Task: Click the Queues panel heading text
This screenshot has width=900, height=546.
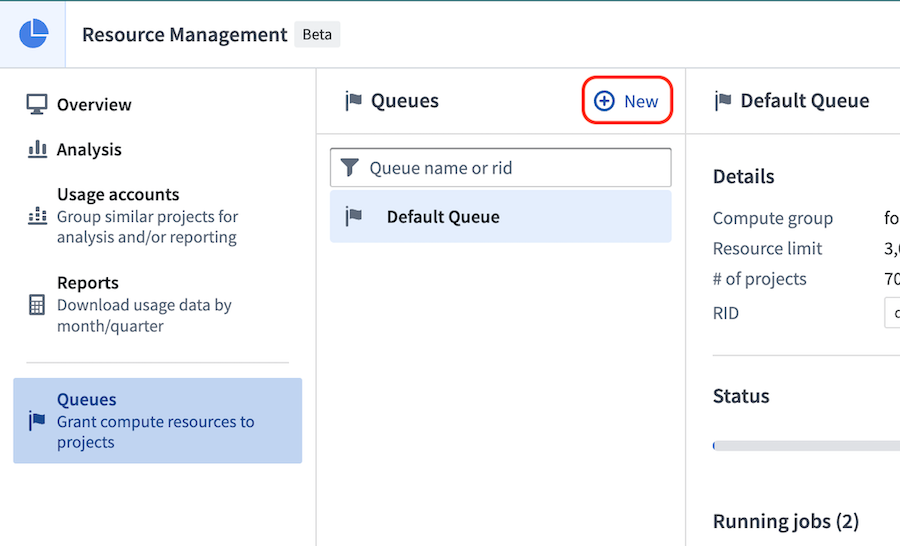Action: 405,100
